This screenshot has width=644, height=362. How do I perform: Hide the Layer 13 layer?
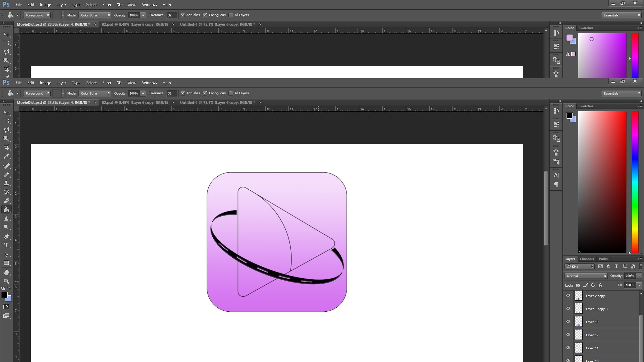pyautogui.click(x=568, y=322)
